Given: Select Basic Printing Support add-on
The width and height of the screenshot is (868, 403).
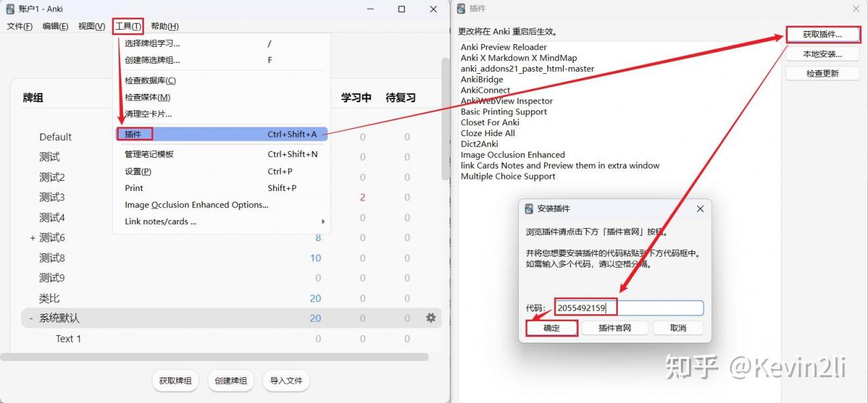Looking at the screenshot, I should (504, 112).
